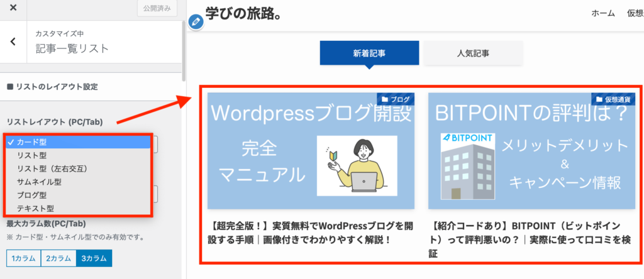This screenshot has height=279, width=644.
Task: Click the リストレイアウト (PC/Tab) label
Action: pos(54,122)
